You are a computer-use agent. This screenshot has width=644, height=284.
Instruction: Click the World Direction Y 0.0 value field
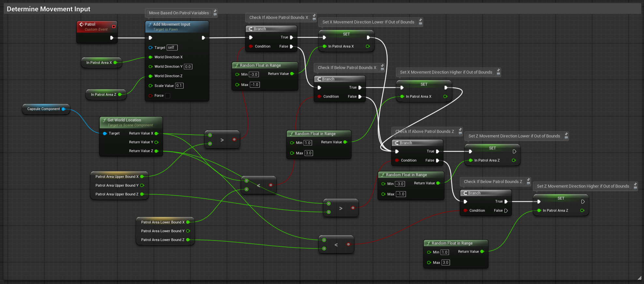point(188,67)
